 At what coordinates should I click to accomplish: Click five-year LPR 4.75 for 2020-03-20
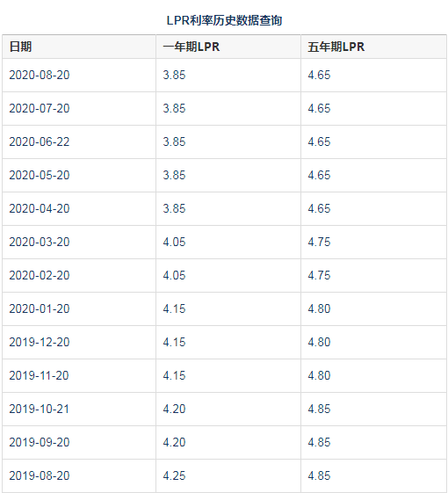pyautogui.click(x=319, y=242)
